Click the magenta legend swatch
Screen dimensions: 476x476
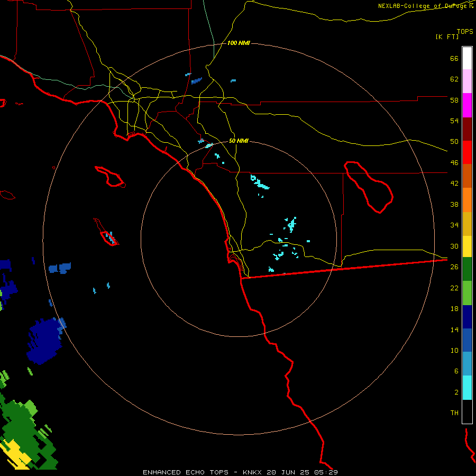[x=467, y=105]
